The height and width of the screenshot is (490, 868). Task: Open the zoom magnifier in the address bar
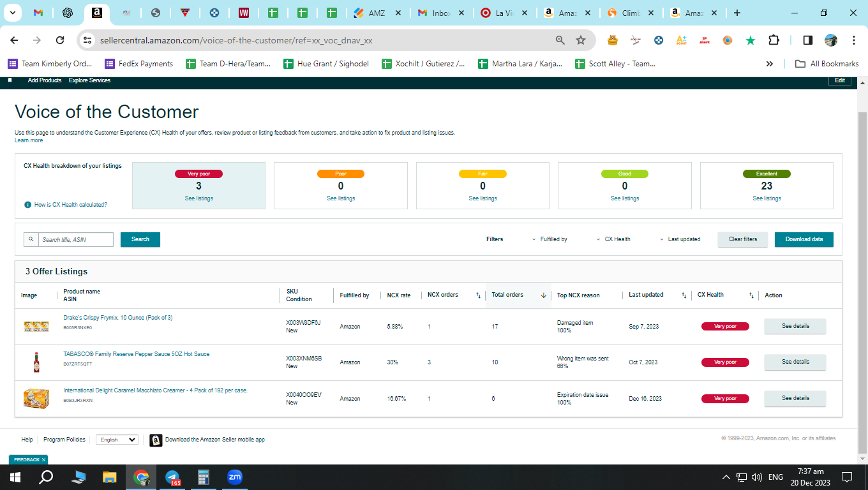coord(560,40)
